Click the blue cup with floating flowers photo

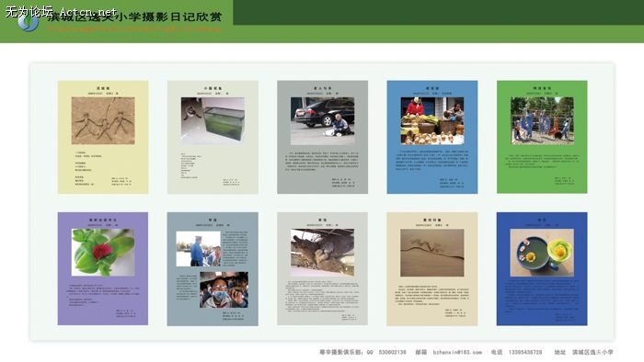coord(542,252)
